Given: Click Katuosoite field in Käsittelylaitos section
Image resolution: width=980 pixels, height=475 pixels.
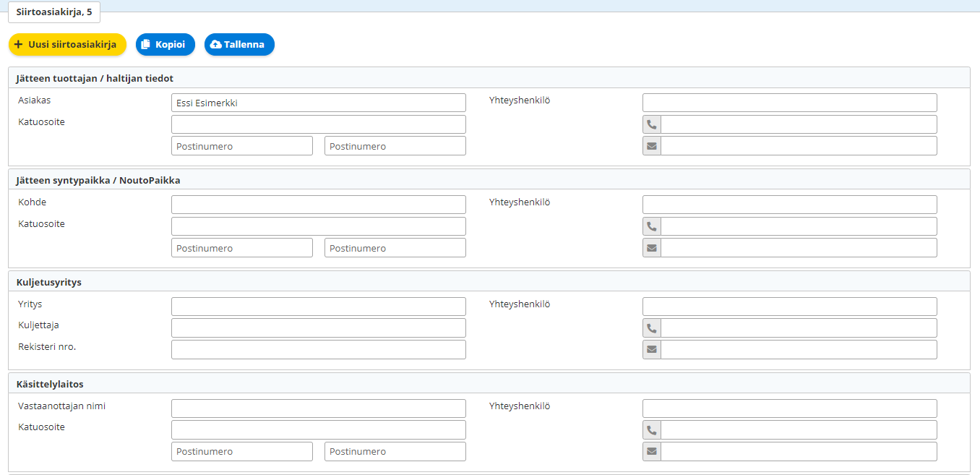Looking at the screenshot, I should click(x=318, y=430).
